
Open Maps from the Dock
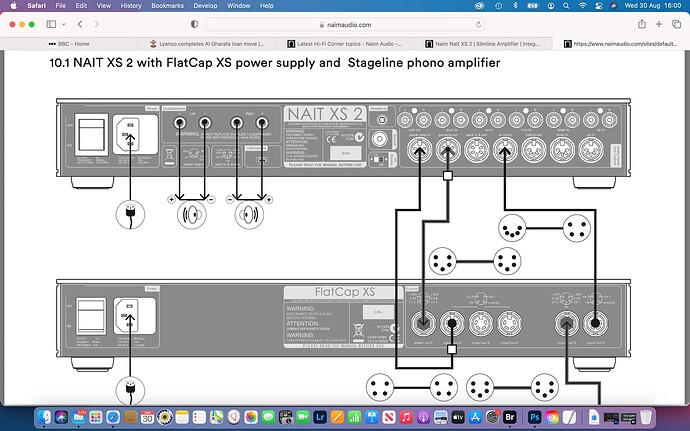[216, 416]
